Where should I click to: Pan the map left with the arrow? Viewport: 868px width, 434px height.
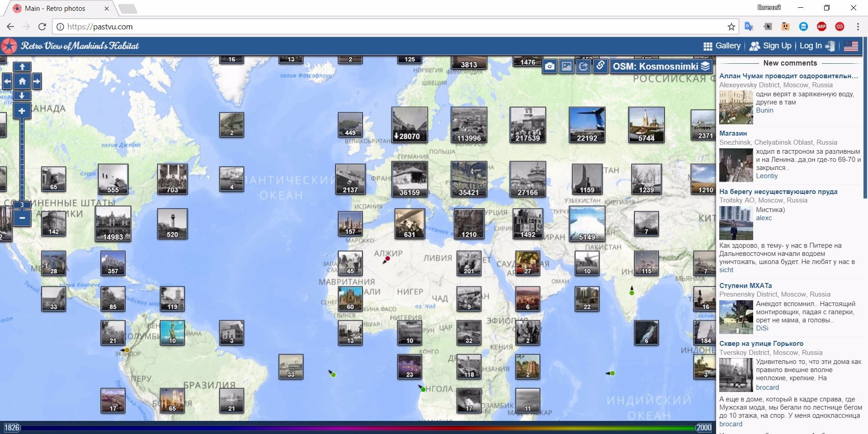[x=7, y=81]
